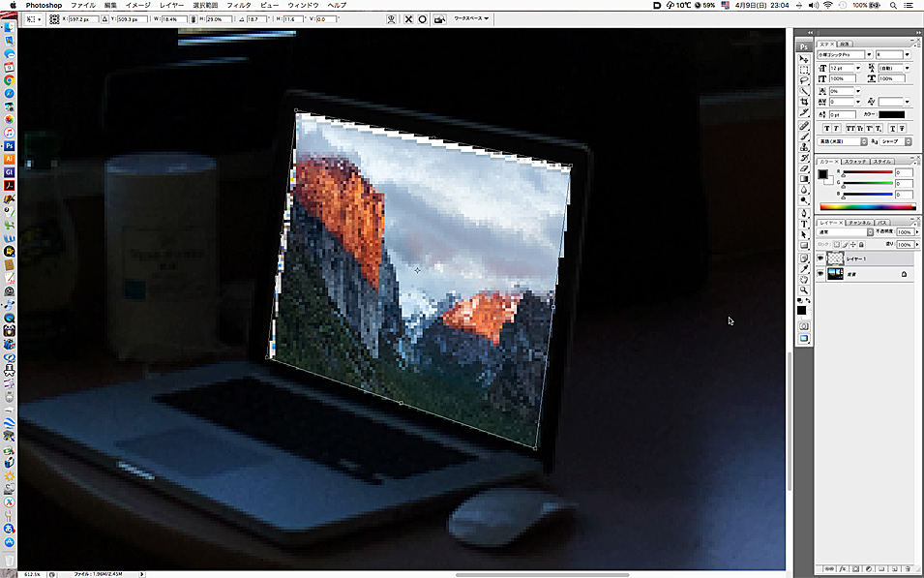Open the font family dropdown

point(869,55)
